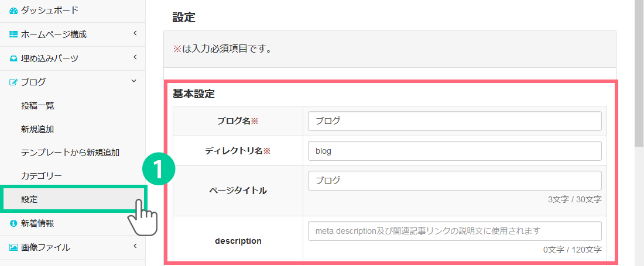The height and width of the screenshot is (266, 644).
Task: Click the blog edit pencil icon
Action: click(x=13, y=82)
